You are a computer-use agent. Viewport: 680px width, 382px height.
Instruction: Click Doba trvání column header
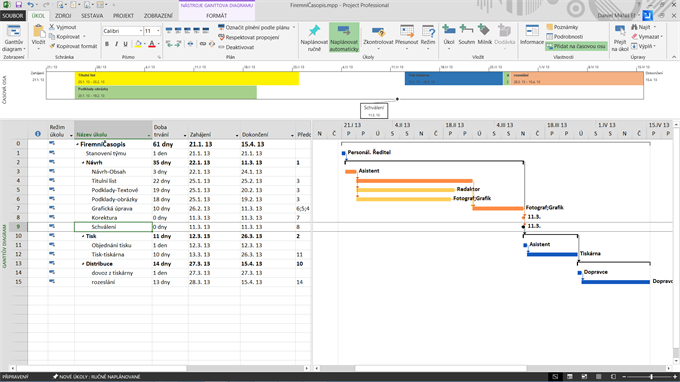coord(170,131)
